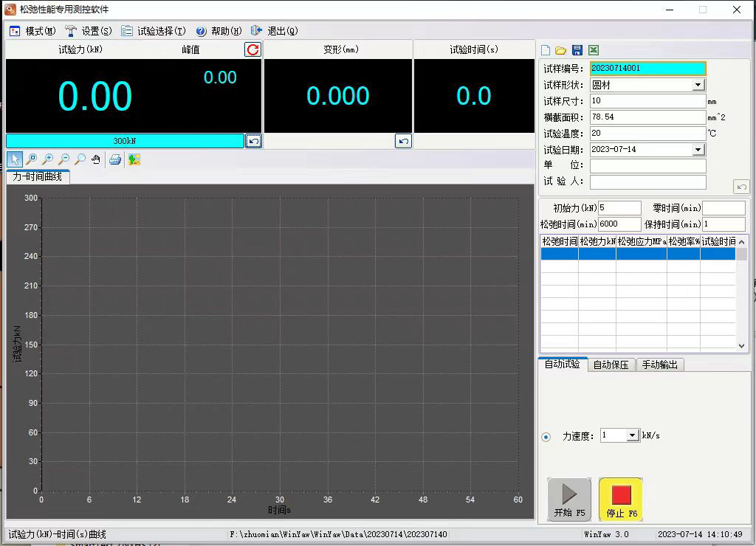Open the 试验选择(T) menu
The width and height of the screenshot is (756, 546).
click(x=154, y=31)
